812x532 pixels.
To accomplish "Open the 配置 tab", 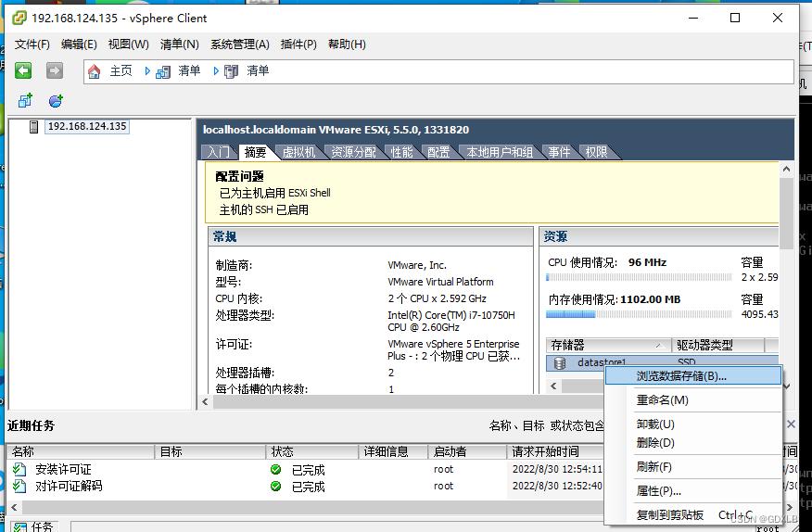I will click(438, 152).
